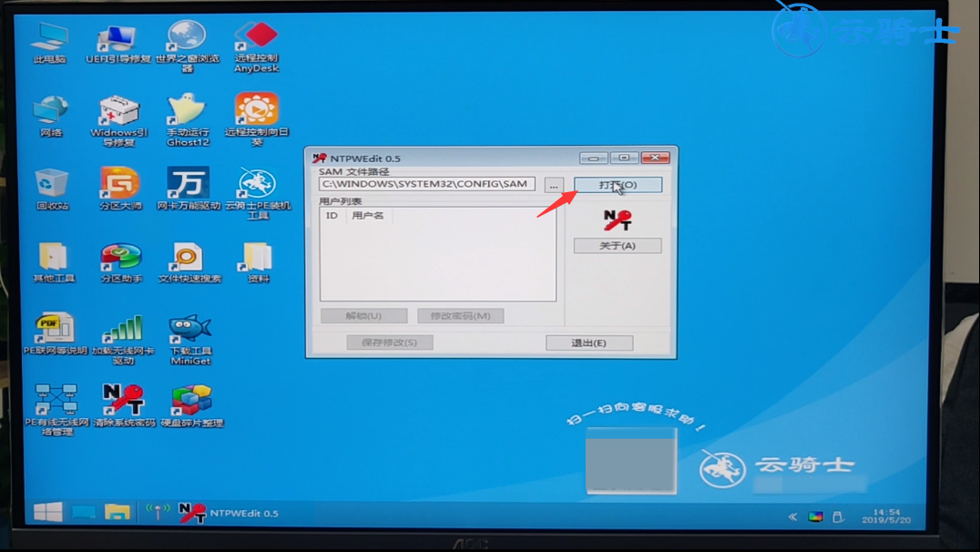Open 回收站 recycle bin
This screenshot has width=980, height=552.
click(x=52, y=186)
